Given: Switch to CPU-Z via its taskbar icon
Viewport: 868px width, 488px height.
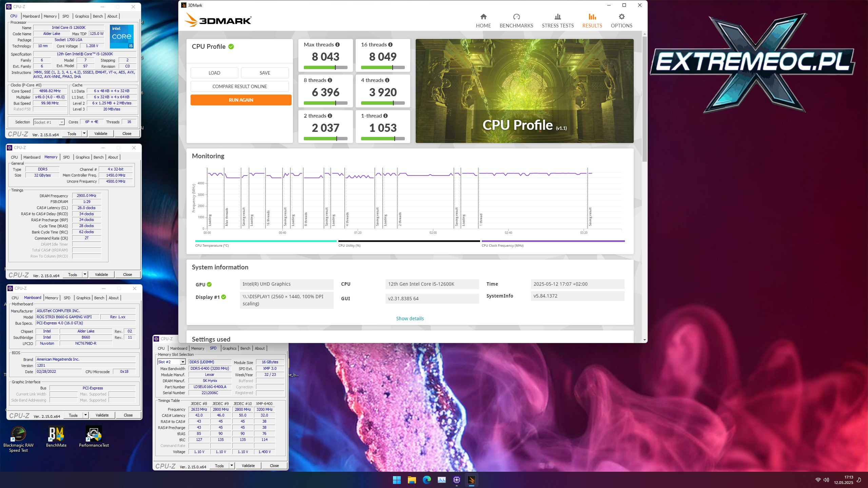Looking at the screenshot, I should coord(456,480).
